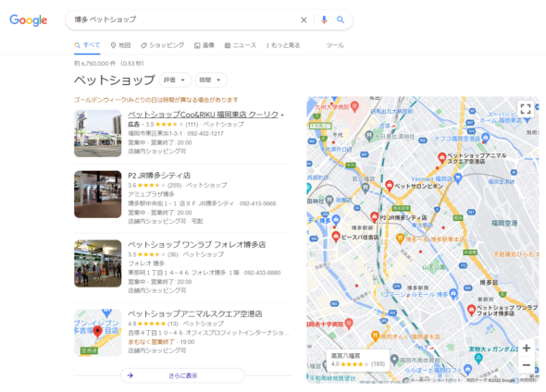The image size is (546, 392).
Task: Open the 評価 rating filter dropdown
Action: coord(175,80)
